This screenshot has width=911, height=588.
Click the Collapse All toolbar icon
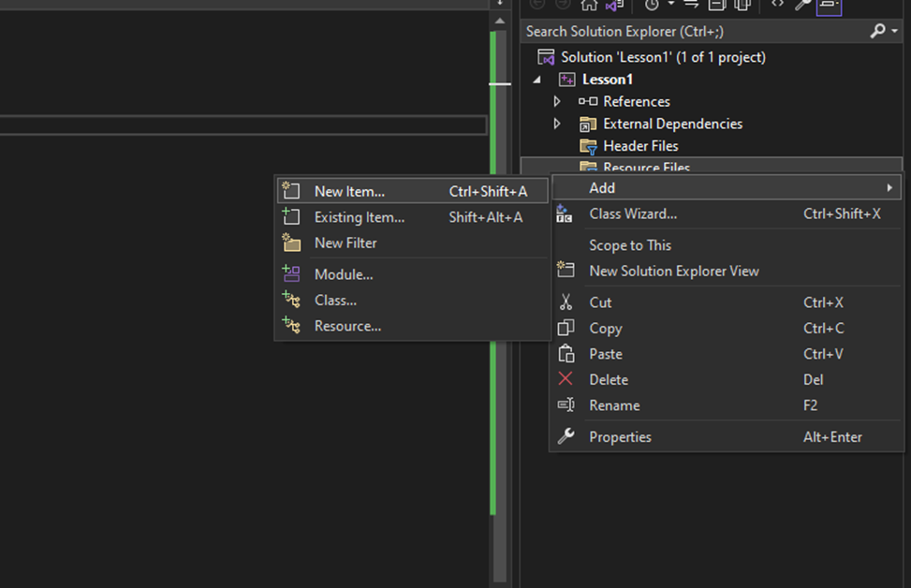point(717,5)
